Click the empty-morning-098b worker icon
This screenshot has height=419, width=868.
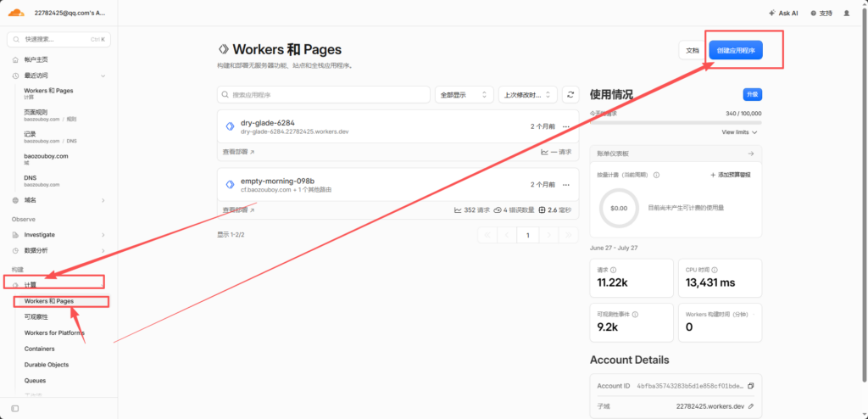(230, 185)
